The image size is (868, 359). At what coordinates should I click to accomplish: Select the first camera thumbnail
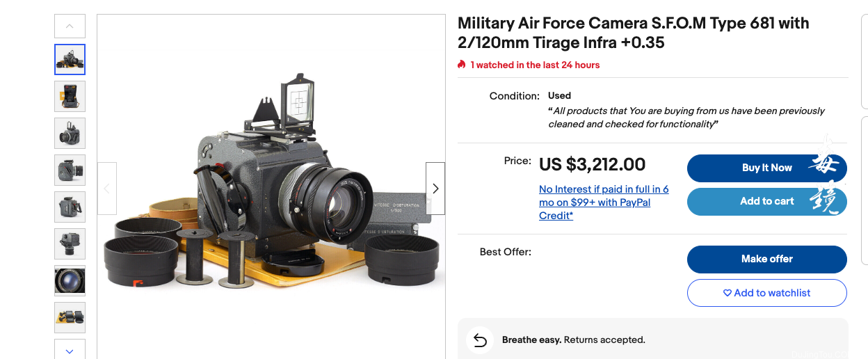(70, 59)
